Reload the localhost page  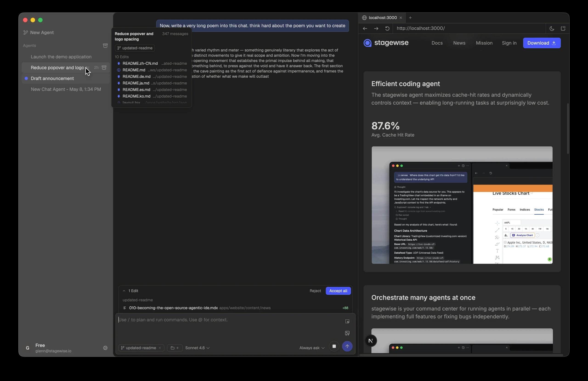(387, 28)
